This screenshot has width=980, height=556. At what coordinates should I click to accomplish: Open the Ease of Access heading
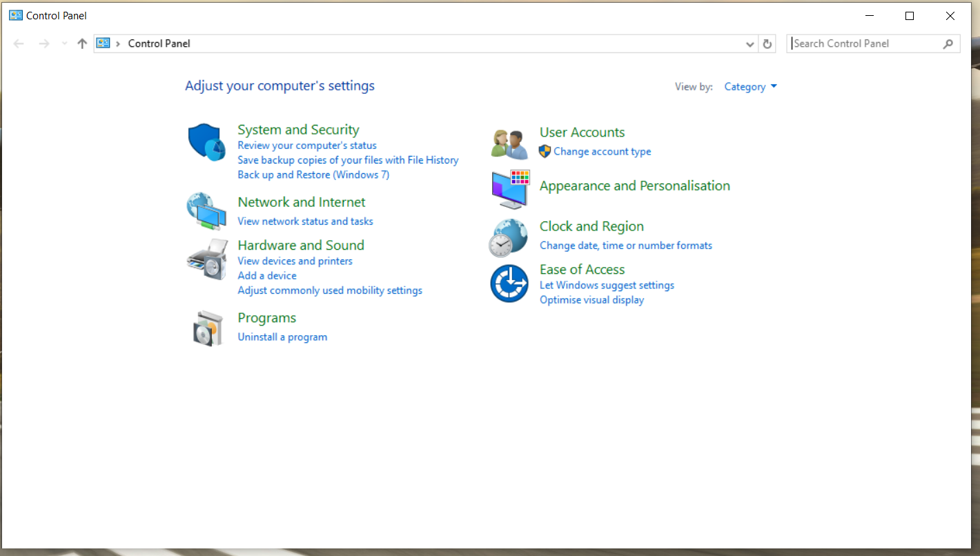582,270
